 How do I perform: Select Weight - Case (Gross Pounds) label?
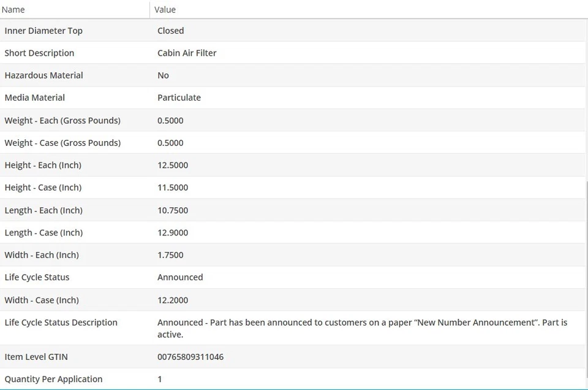[62, 143]
